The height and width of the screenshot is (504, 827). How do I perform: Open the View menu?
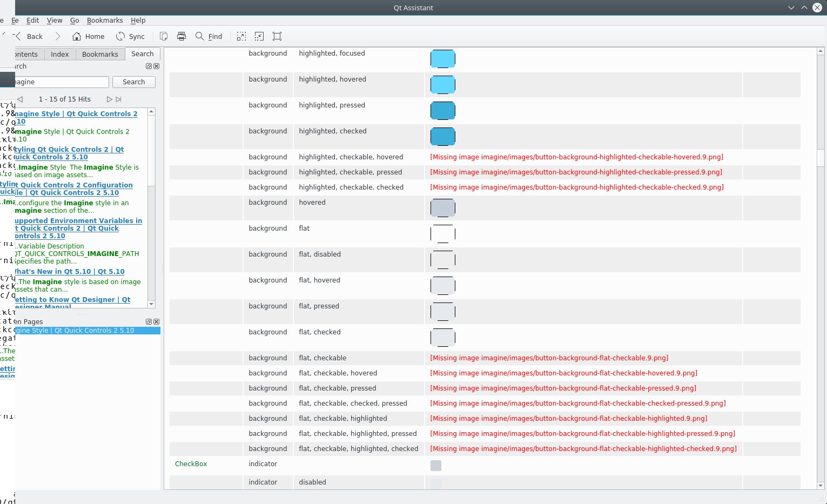[x=55, y=21]
